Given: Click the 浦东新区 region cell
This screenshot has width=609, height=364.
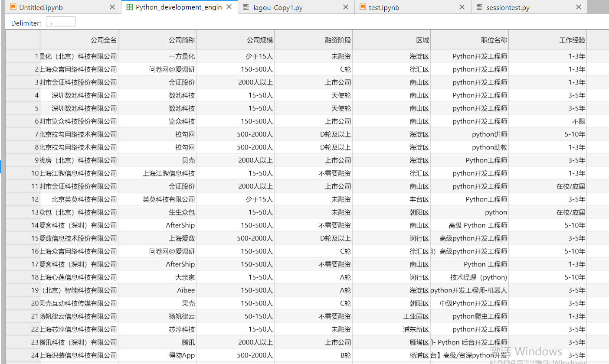Looking at the screenshot, I should pos(391,329).
